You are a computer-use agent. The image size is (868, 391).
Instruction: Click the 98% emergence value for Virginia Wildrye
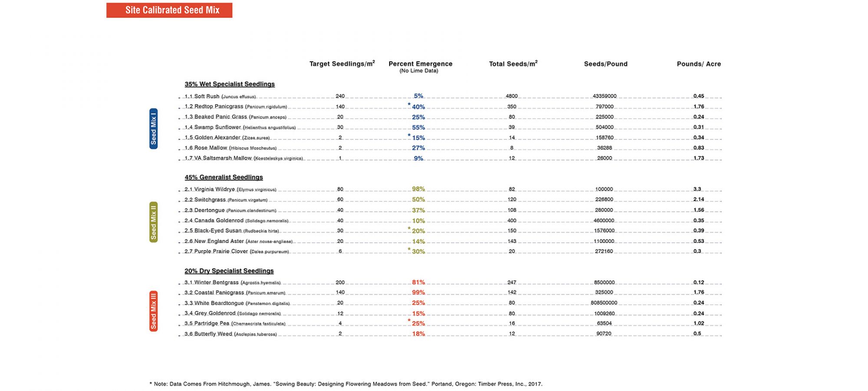point(418,189)
